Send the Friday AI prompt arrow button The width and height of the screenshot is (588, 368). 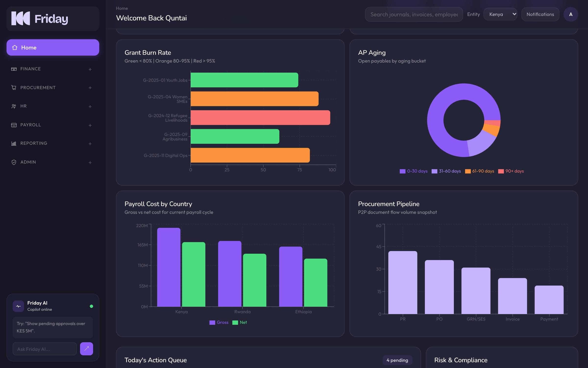pyautogui.click(x=86, y=349)
